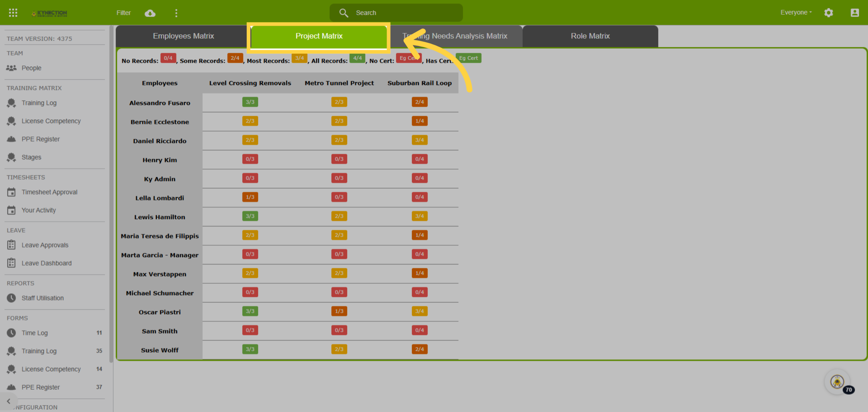The height and width of the screenshot is (412, 868).
Task: Open the three-dot more options menu
Action: pos(176,13)
